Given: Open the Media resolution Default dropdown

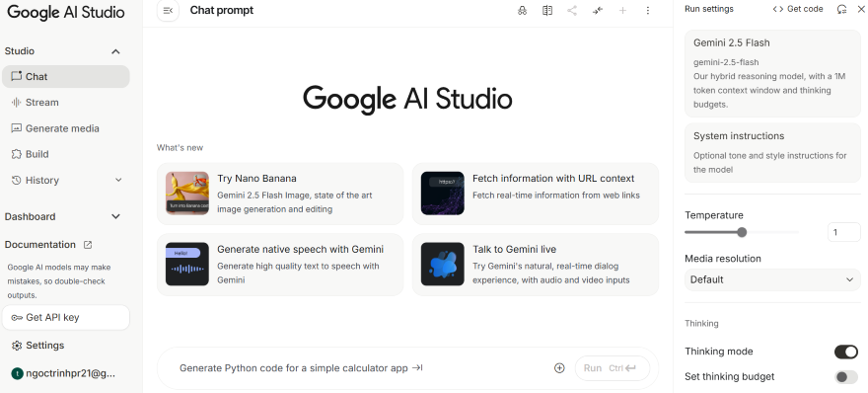Looking at the screenshot, I should coord(772,279).
